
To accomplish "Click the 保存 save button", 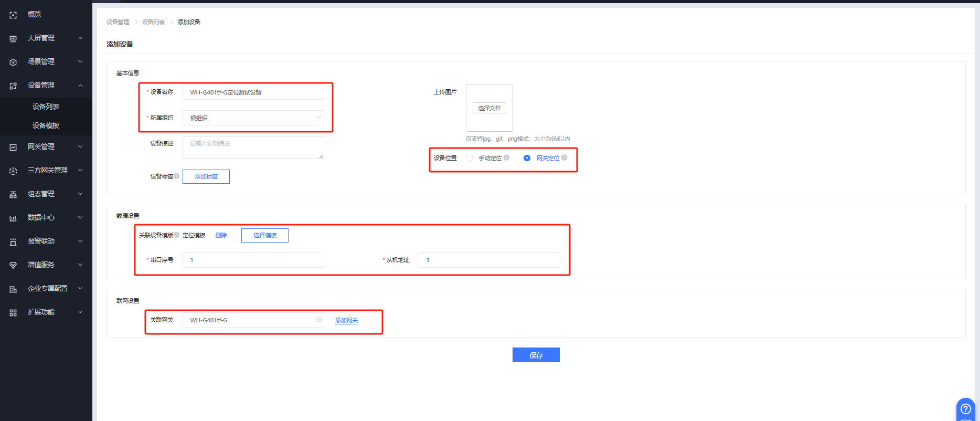I will (x=536, y=355).
